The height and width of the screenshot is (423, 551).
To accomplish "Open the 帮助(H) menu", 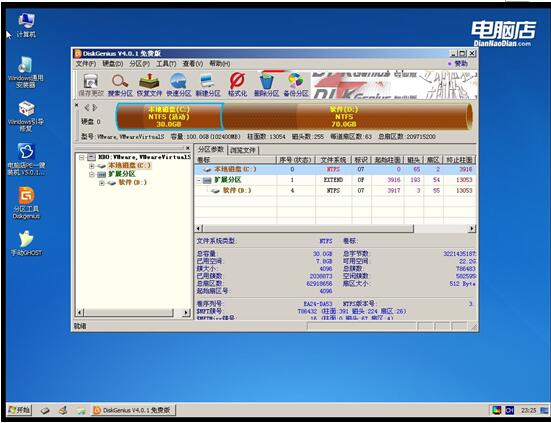I will [x=220, y=64].
